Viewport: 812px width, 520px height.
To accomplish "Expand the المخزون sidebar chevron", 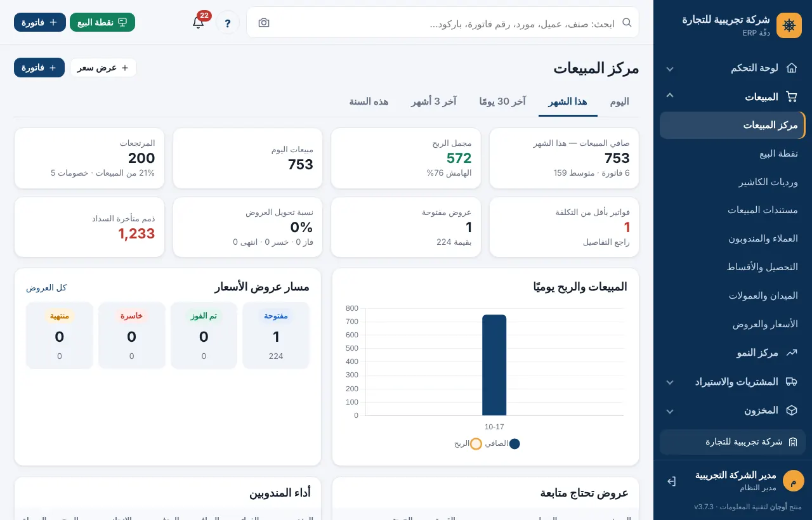I will (670, 411).
